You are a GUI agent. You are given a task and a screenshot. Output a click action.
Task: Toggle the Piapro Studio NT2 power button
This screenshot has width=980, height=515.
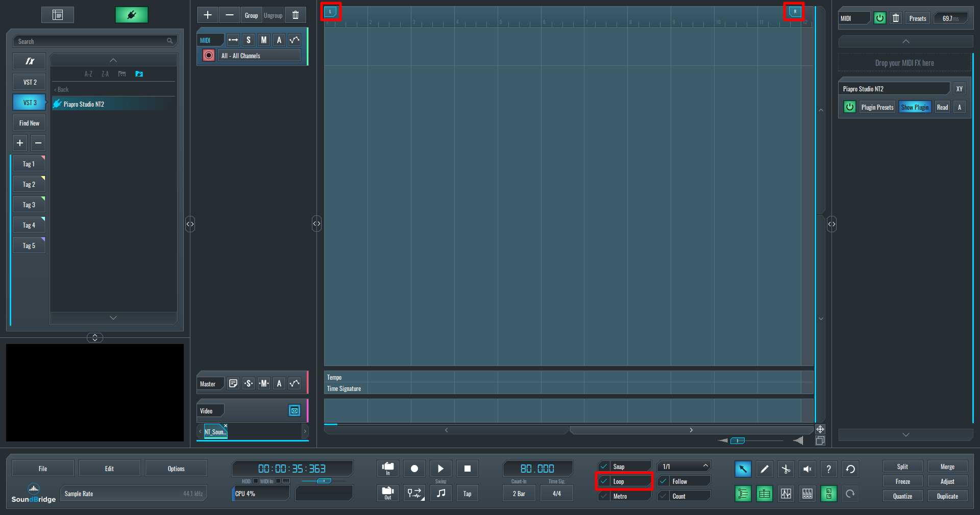(849, 107)
